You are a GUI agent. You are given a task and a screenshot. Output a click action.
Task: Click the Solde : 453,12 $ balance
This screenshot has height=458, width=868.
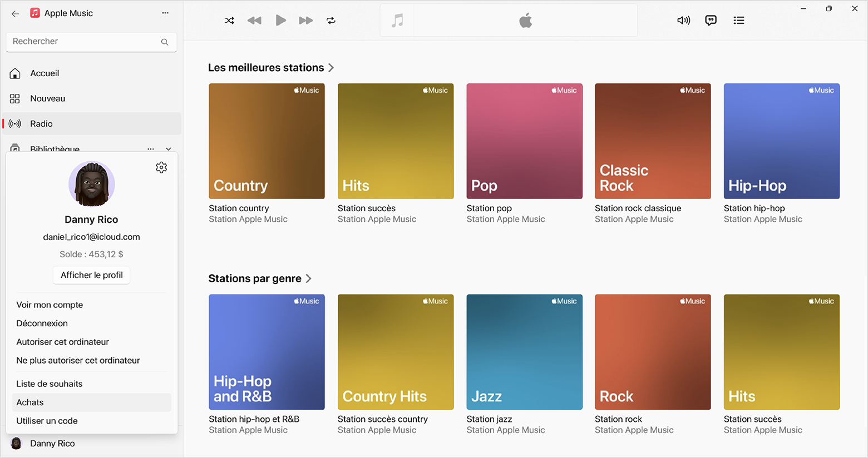92,254
